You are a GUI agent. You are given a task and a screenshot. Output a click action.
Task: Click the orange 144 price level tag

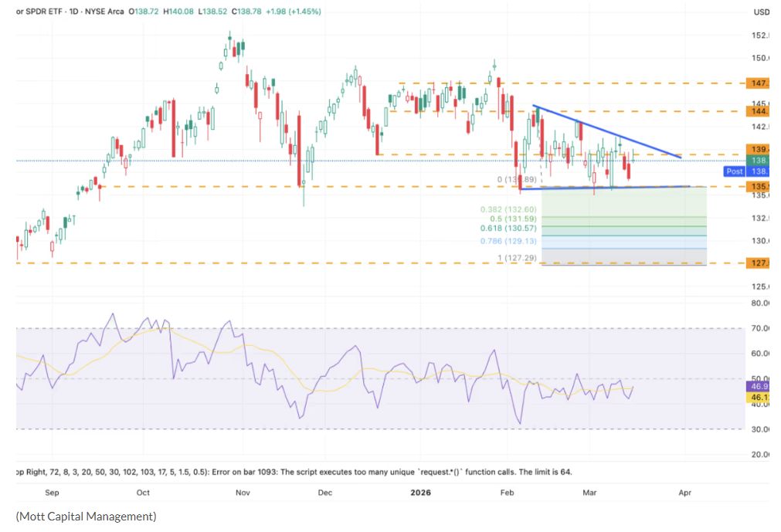pyautogui.click(x=758, y=111)
